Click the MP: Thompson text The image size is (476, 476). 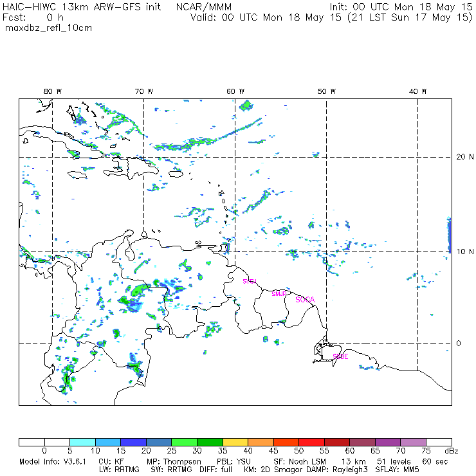click(174, 462)
